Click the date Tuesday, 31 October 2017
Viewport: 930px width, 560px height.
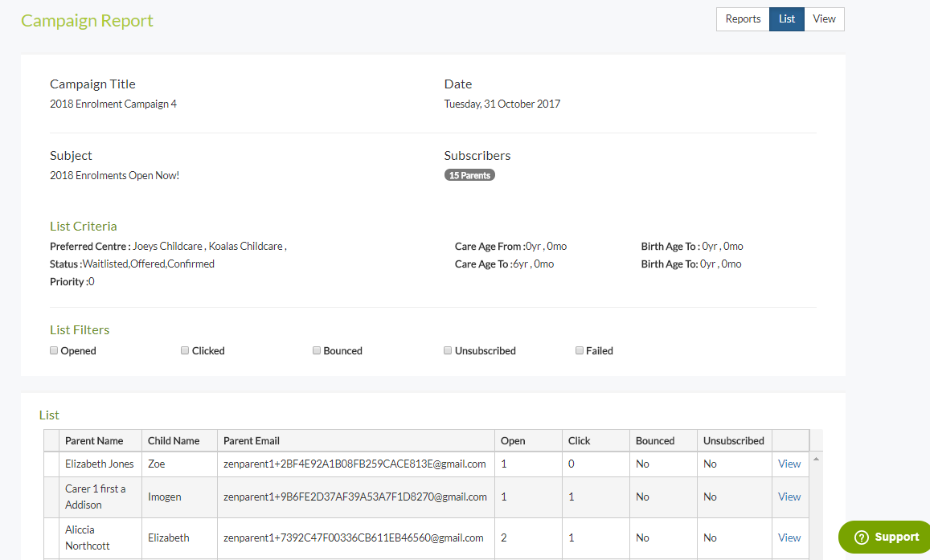pyautogui.click(x=502, y=104)
